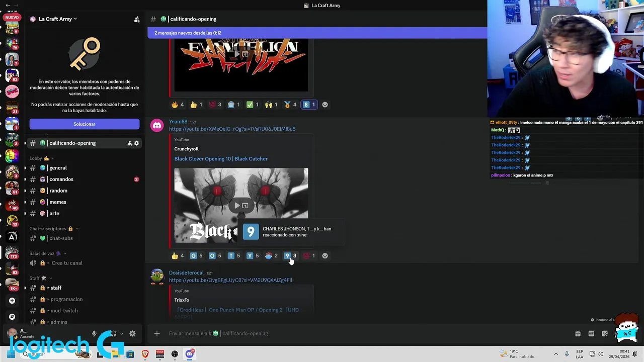Toggle the G letter reaction
Image resolution: width=644 pixels, height=362 pixels.
tap(196, 256)
